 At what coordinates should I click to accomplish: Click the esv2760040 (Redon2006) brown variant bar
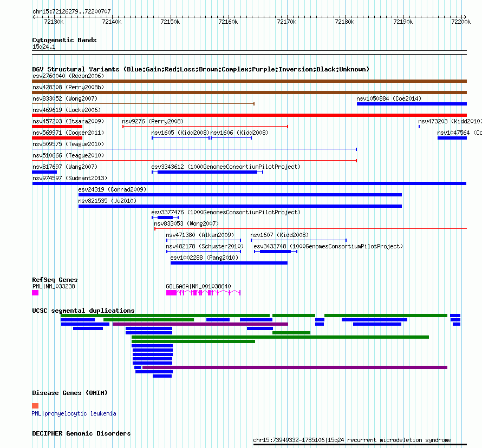point(249,81)
